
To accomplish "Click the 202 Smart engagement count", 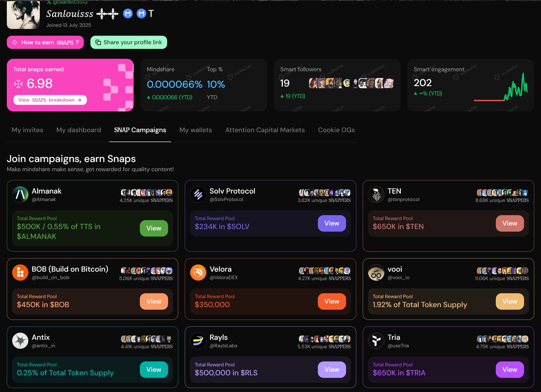I will [x=423, y=83].
